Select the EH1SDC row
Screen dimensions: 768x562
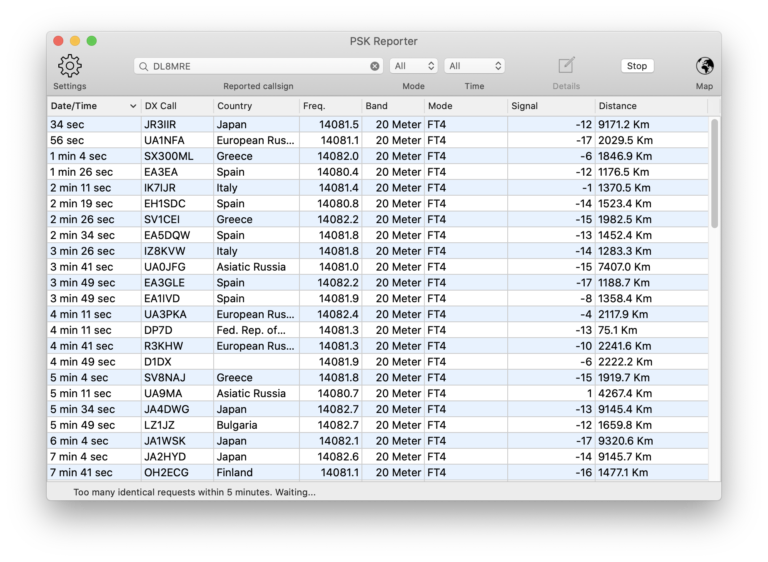pyautogui.click(x=378, y=203)
